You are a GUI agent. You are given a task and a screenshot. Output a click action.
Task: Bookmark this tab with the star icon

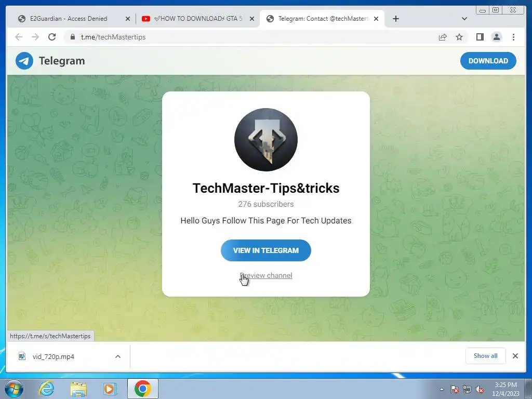459,37
